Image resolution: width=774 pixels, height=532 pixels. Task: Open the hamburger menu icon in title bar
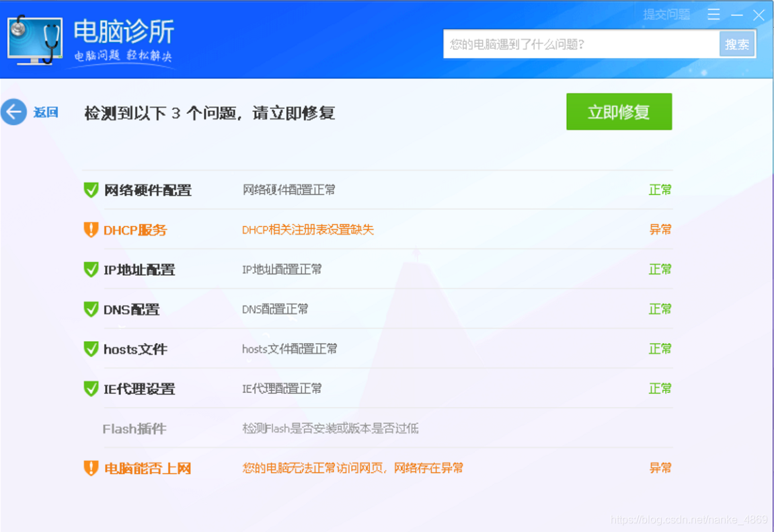(713, 14)
